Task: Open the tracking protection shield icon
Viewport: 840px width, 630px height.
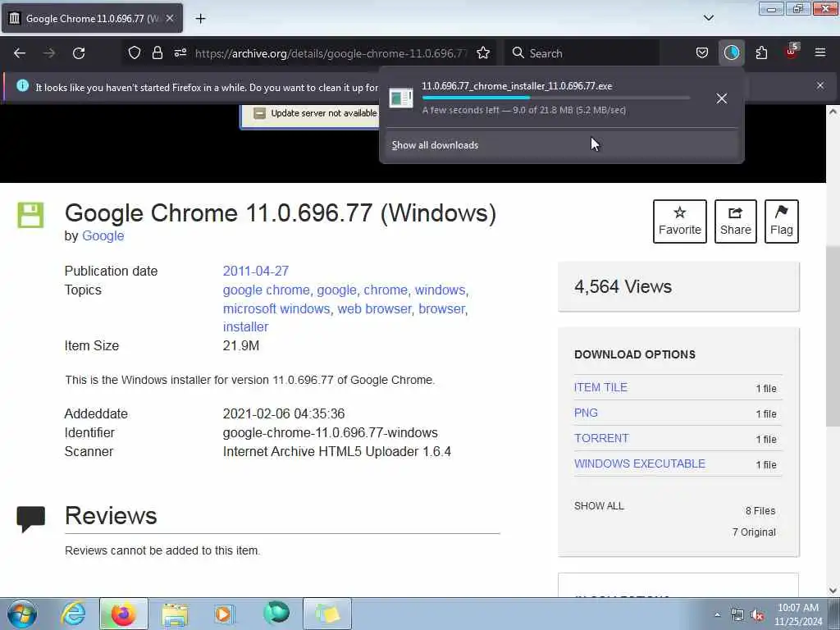Action: point(135,53)
